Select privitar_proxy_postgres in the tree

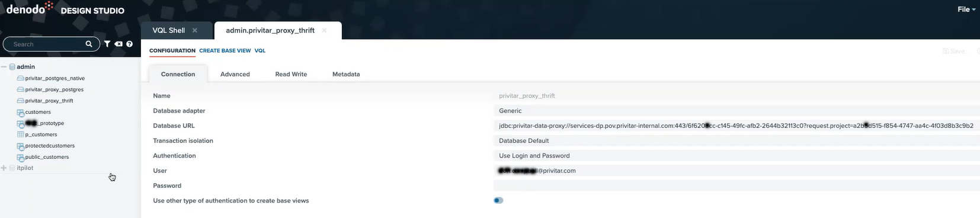(x=55, y=89)
